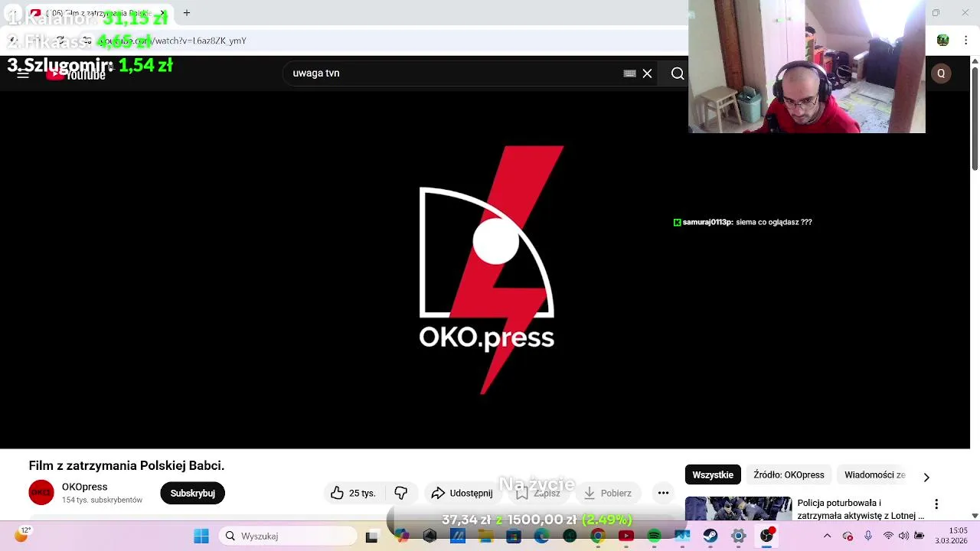
Task: Open the account avatar Q menu
Action: [941, 73]
